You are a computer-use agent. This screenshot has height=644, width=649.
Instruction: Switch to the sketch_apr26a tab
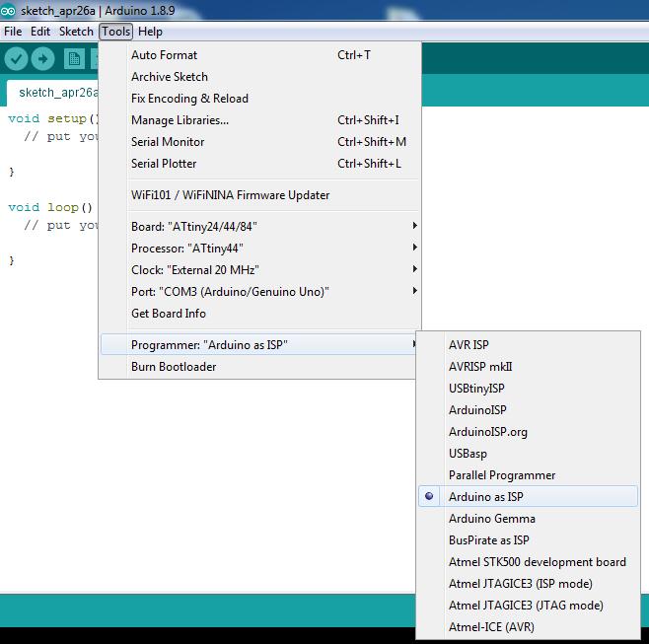pyautogui.click(x=52, y=93)
